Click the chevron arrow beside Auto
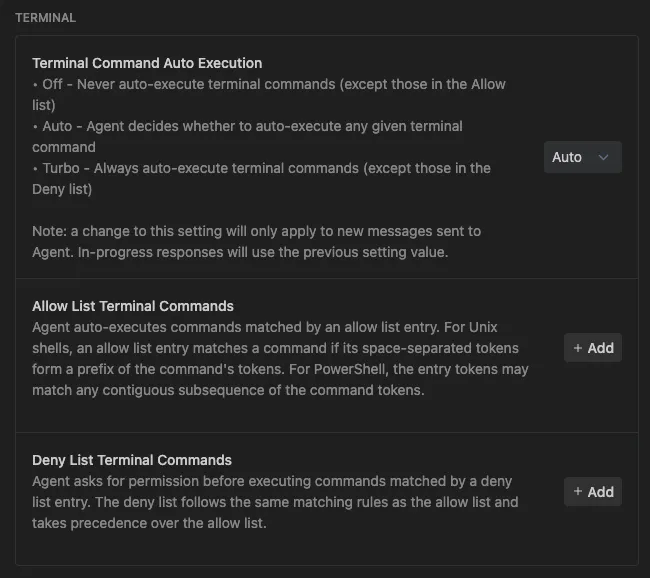 click(x=603, y=157)
